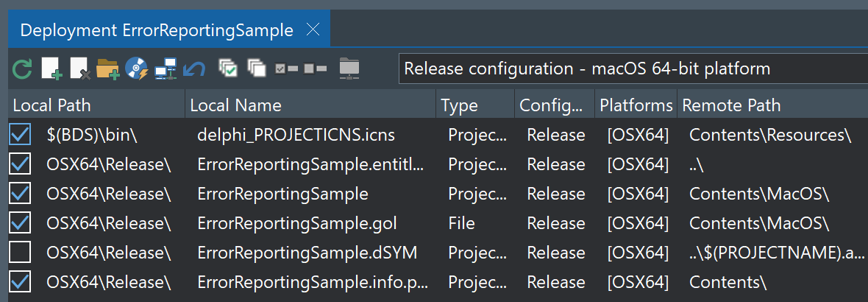Click the Check All Items icon
This screenshot has height=302, width=868.
point(228,69)
